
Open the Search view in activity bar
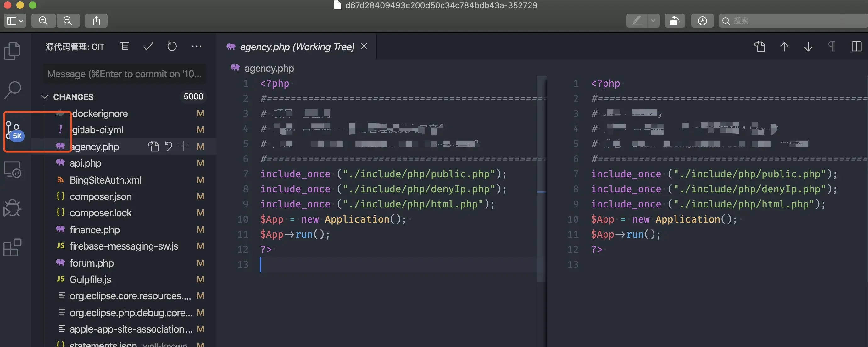tap(13, 90)
